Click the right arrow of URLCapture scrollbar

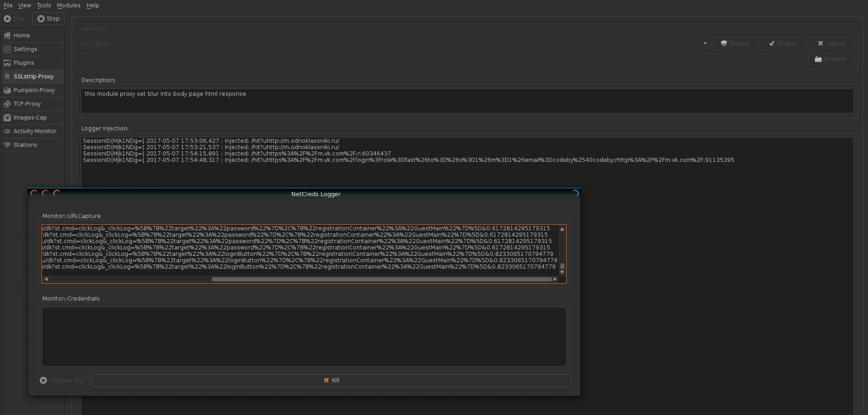point(555,279)
